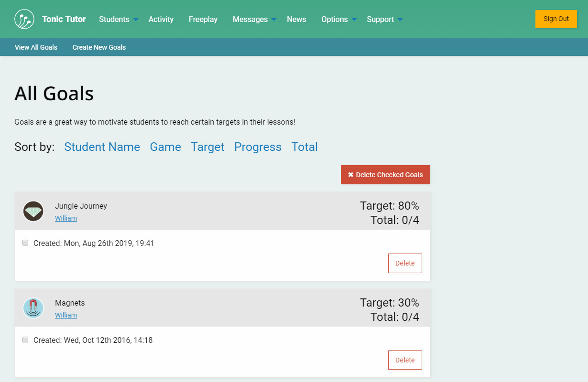This screenshot has width=588, height=382.
Task: Delete the Magnets goal
Action: pyautogui.click(x=405, y=360)
